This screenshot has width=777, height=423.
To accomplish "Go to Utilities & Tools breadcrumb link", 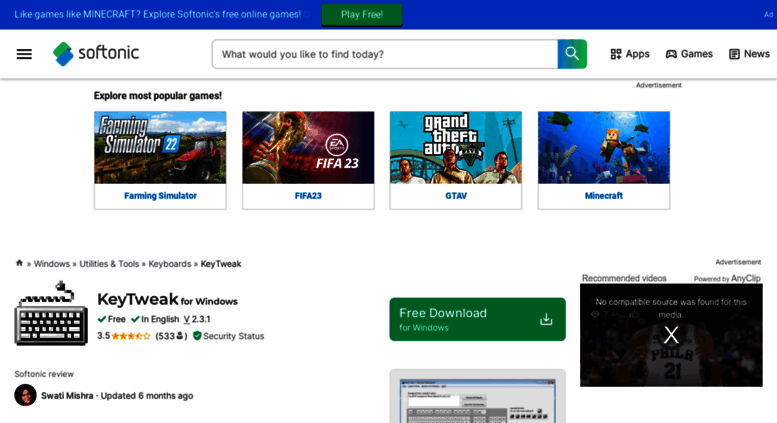I will pos(109,264).
